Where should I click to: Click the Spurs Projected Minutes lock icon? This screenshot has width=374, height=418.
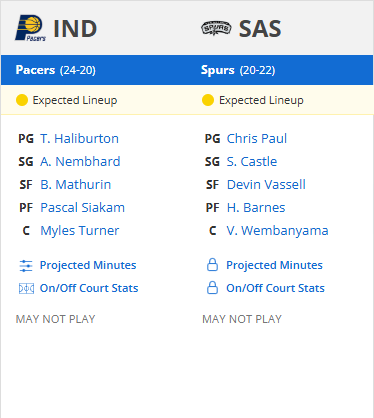click(x=212, y=265)
